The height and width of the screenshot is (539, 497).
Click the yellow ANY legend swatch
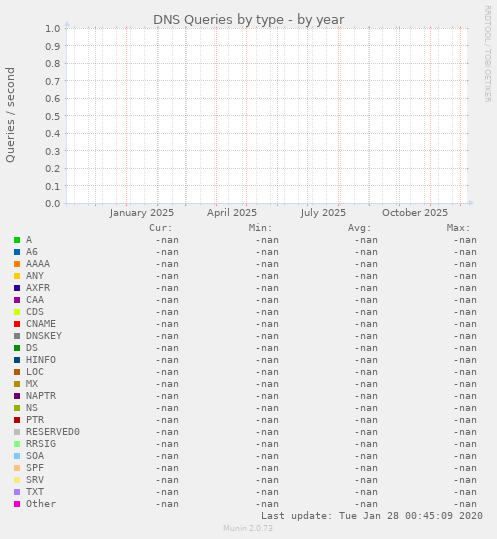coord(17,276)
